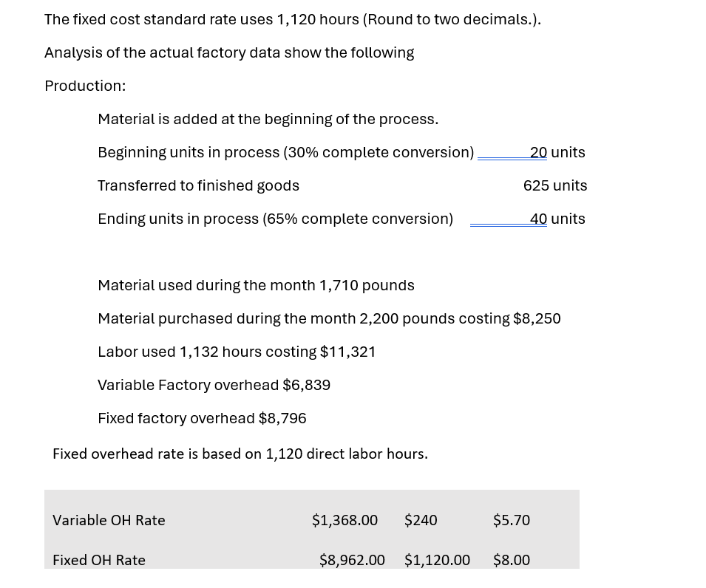Click the 'Fixed factory overhead $8,796' line
Screen dimensions: 706x588
[x=202, y=418]
